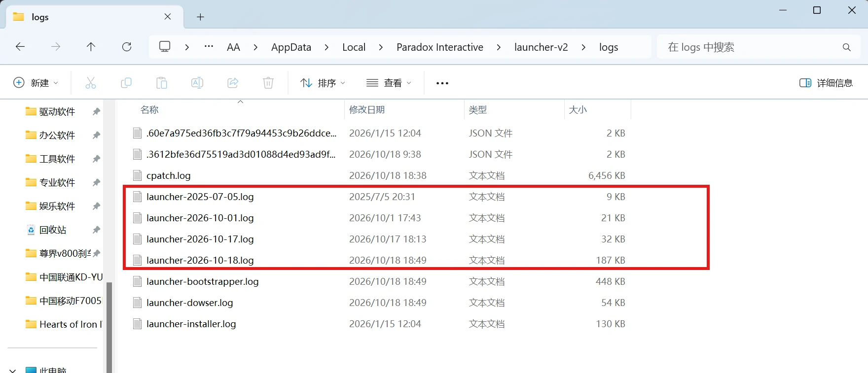Expand the chevron after launcher-v2 in path
The image size is (868, 373).
point(583,47)
